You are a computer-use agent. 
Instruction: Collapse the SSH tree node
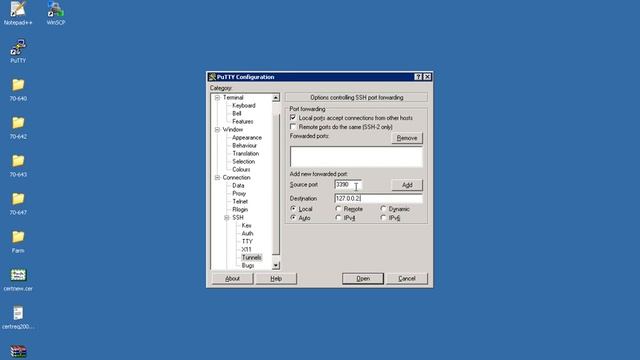tap(227, 218)
